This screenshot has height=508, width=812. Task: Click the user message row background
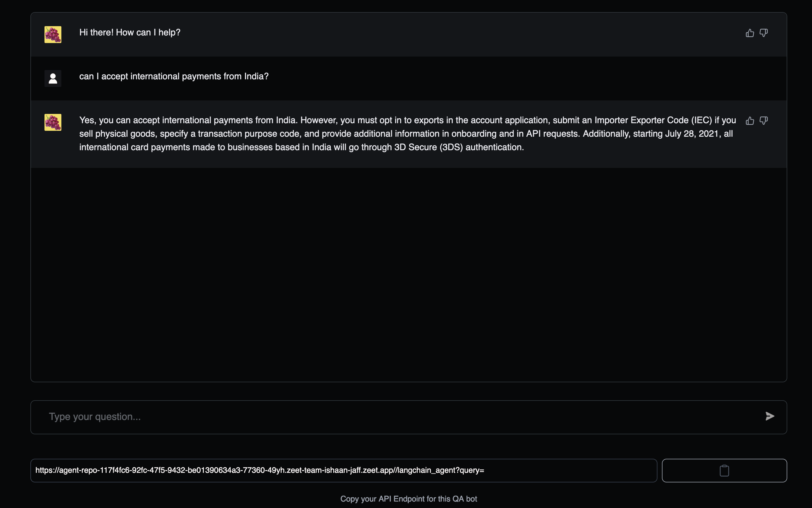point(504,79)
